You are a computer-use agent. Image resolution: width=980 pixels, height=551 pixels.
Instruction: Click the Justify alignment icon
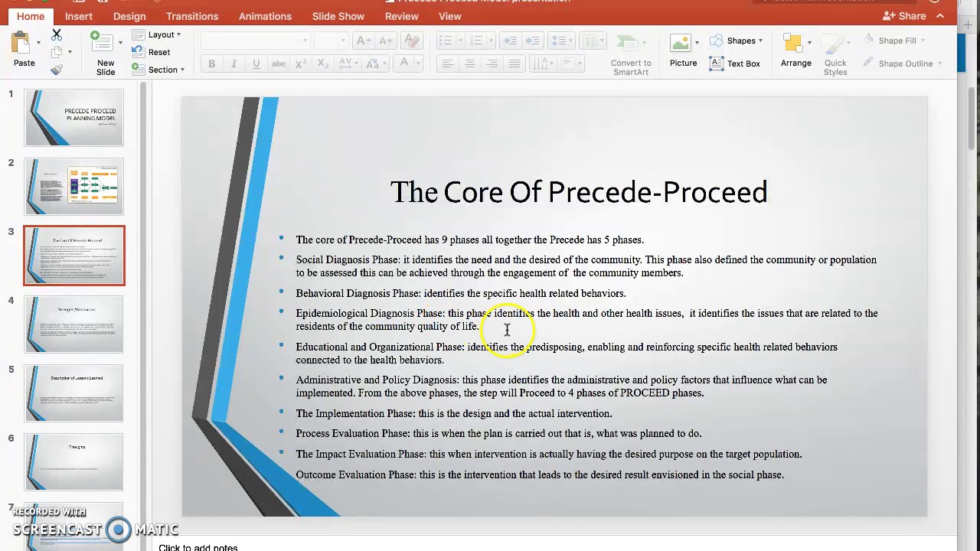(x=514, y=64)
